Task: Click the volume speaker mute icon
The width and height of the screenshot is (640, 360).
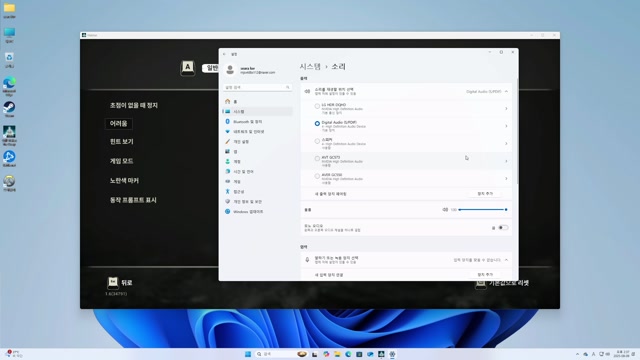Action: (445, 209)
